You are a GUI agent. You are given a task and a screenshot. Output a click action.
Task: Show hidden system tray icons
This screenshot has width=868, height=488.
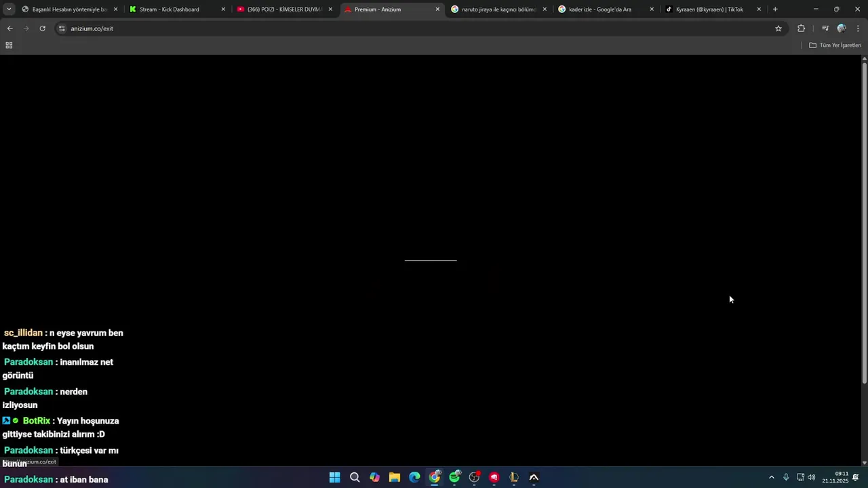tap(771, 477)
